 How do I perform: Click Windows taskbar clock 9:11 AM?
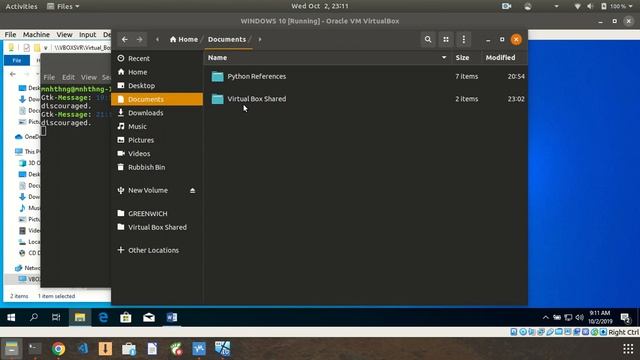600,317
